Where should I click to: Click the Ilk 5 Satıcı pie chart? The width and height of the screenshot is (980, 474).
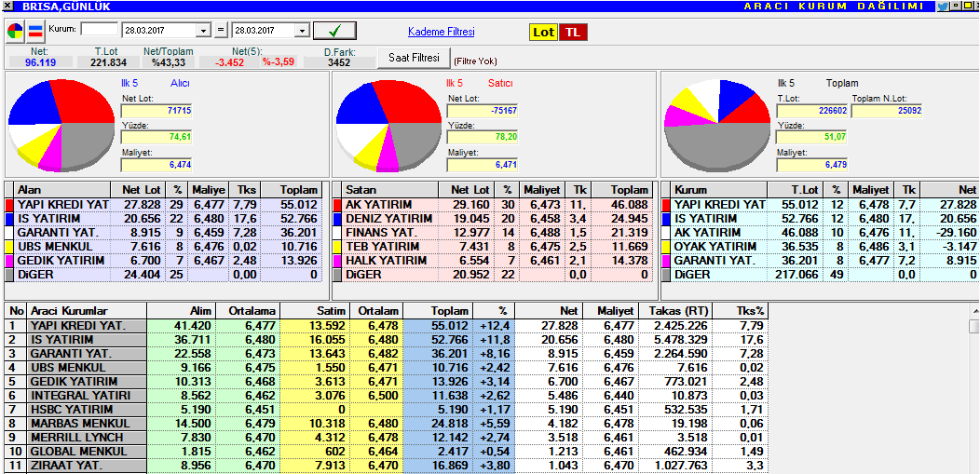(x=388, y=125)
